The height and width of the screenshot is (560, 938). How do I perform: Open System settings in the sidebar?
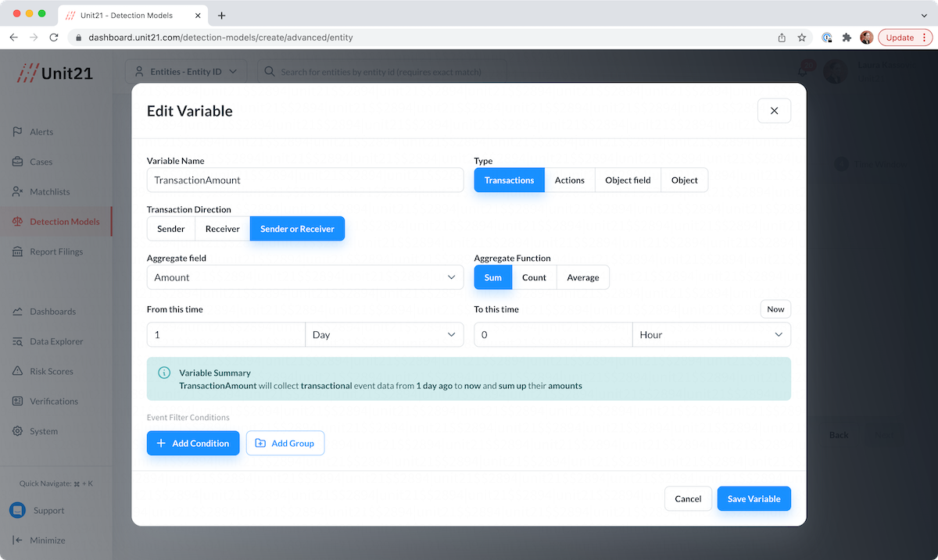tap(44, 431)
